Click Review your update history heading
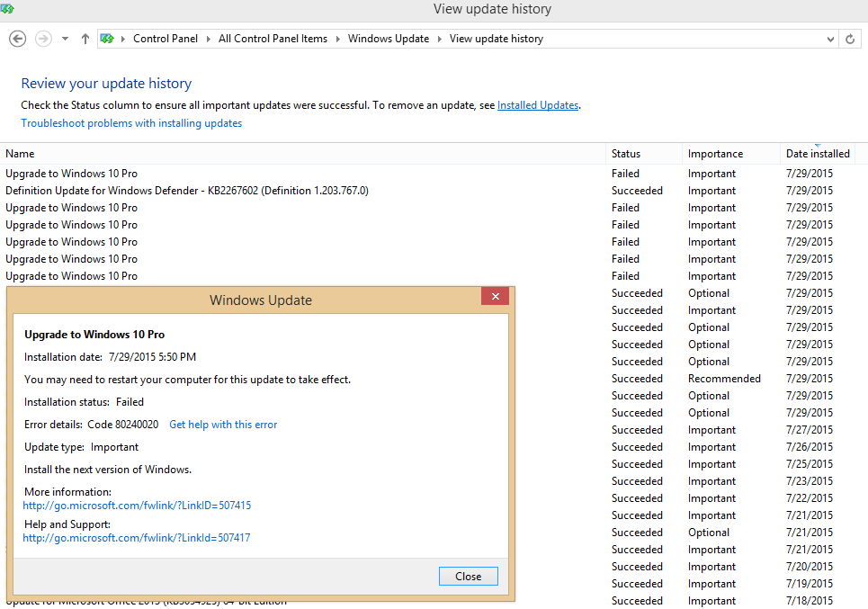 106,84
